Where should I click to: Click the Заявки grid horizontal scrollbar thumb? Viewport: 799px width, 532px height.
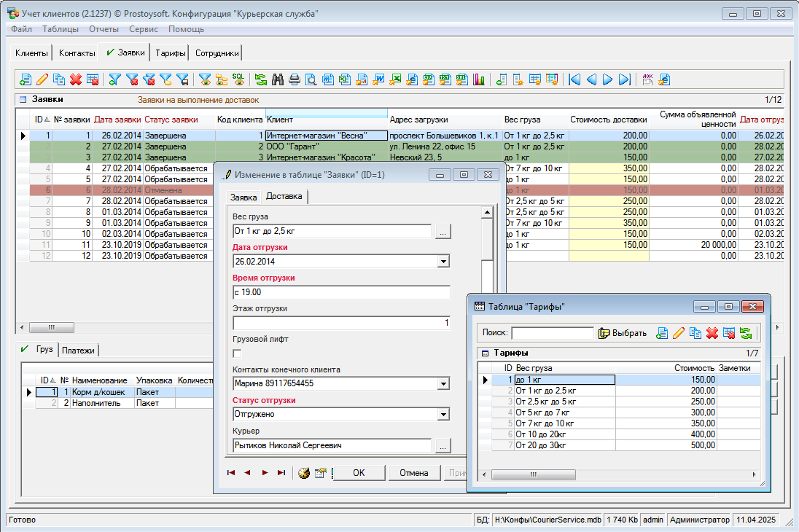click(52, 327)
